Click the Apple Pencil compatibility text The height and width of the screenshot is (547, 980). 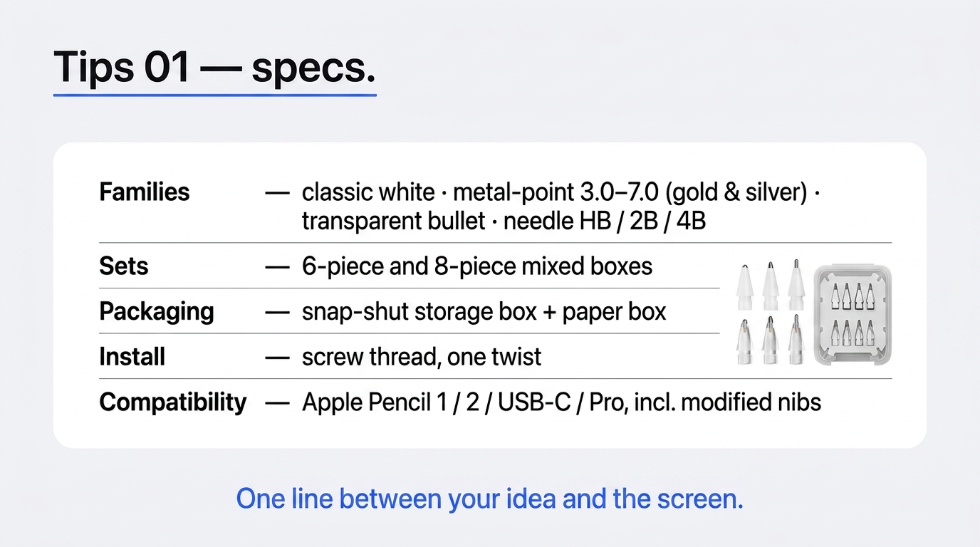[x=562, y=402]
